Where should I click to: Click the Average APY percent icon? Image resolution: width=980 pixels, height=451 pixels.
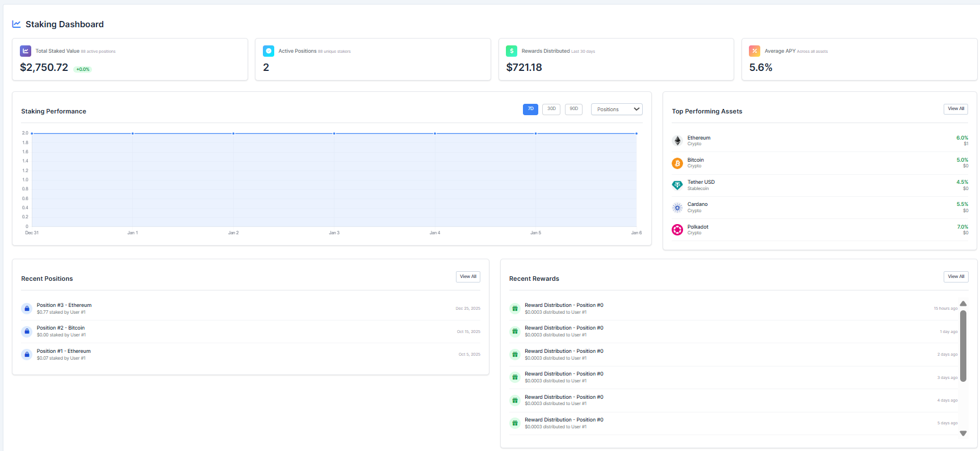(755, 51)
